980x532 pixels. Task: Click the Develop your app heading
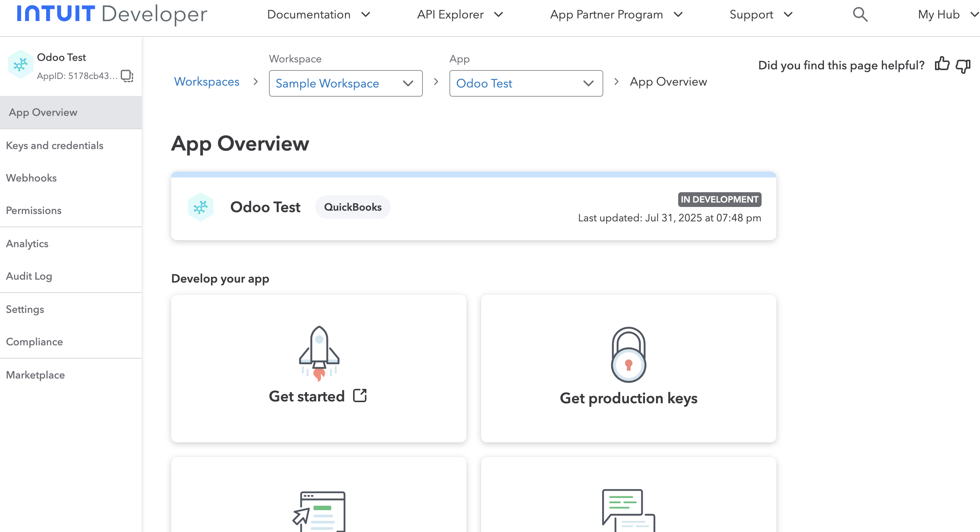click(220, 278)
